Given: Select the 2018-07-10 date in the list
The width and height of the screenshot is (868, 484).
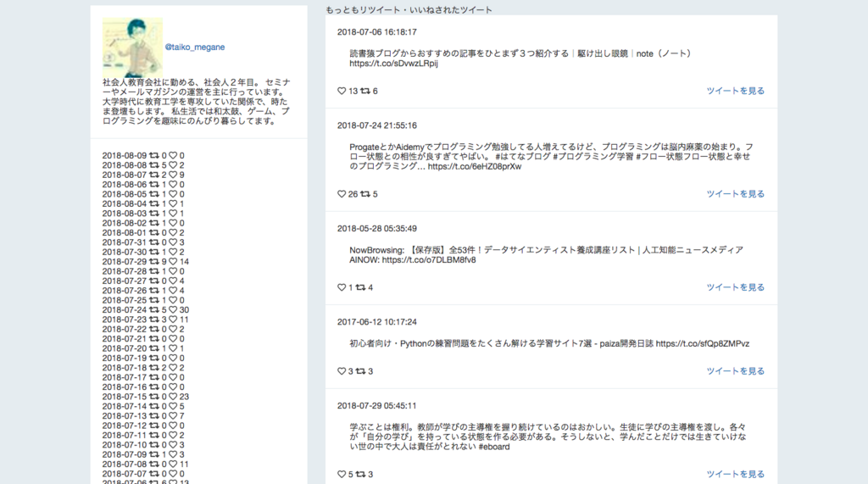Looking at the screenshot, I should [x=125, y=445].
